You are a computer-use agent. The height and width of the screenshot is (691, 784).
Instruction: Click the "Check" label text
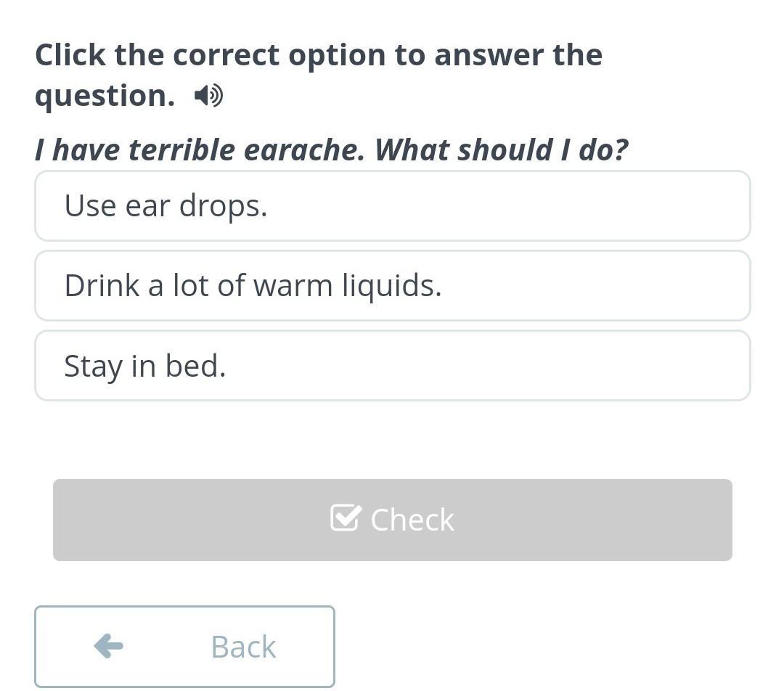point(412,520)
